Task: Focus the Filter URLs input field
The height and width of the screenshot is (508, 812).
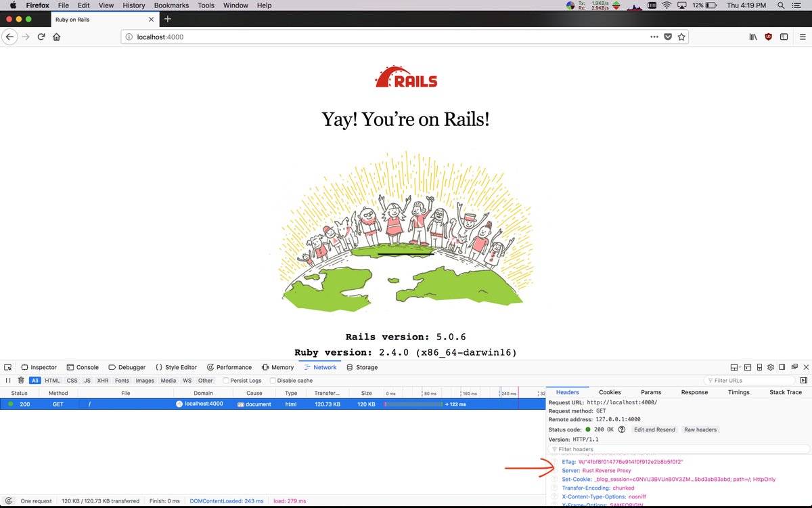Action: pyautogui.click(x=750, y=381)
